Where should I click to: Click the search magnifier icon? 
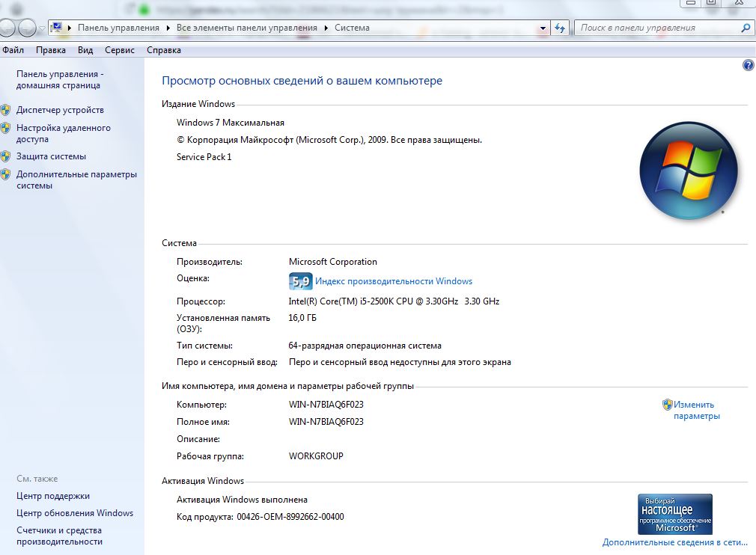click(x=746, y=28)
